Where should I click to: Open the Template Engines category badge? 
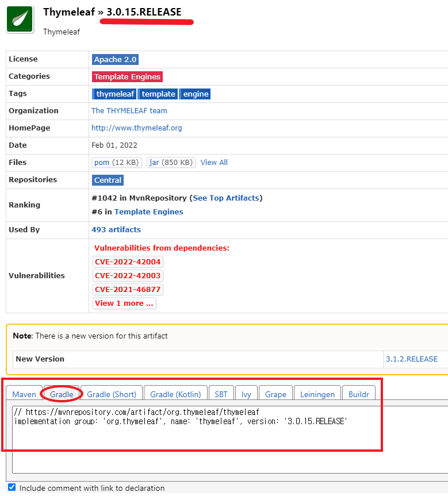coord(127,76)
